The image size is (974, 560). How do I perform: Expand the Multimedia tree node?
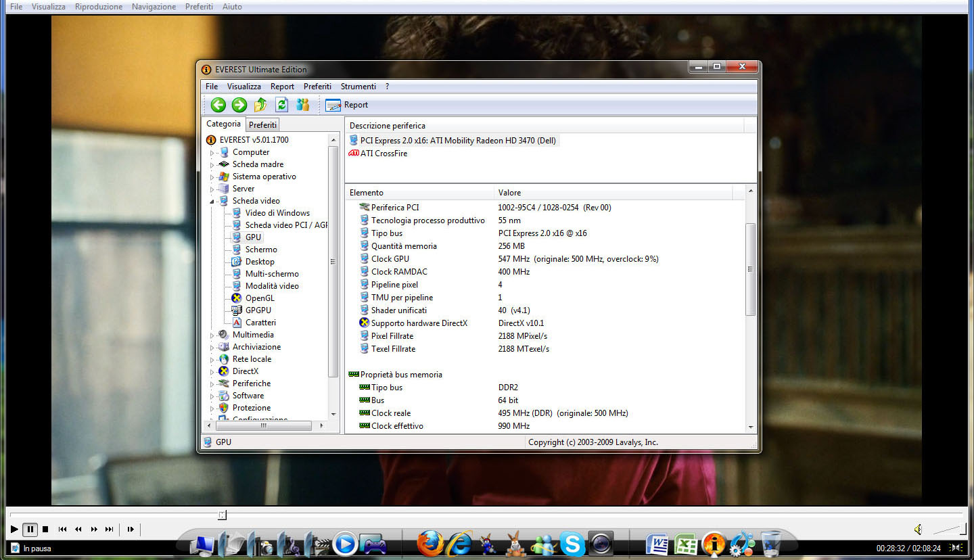pyautogui.click(x=212, y=335)
